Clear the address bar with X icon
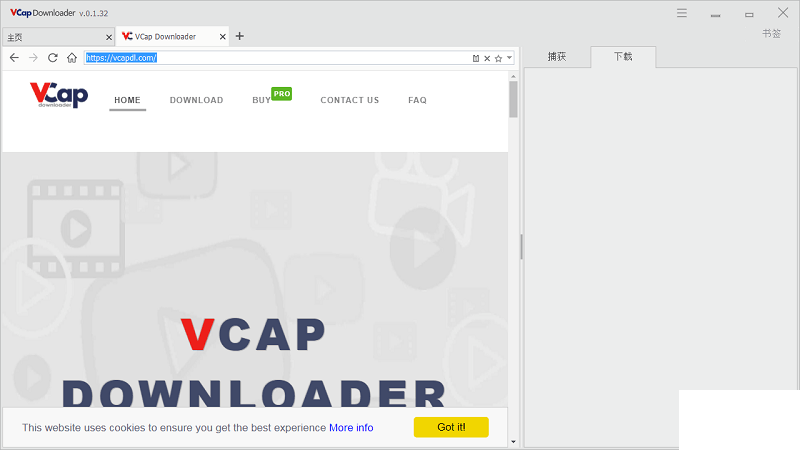800x450 pixels. click(x=487, y=58)
